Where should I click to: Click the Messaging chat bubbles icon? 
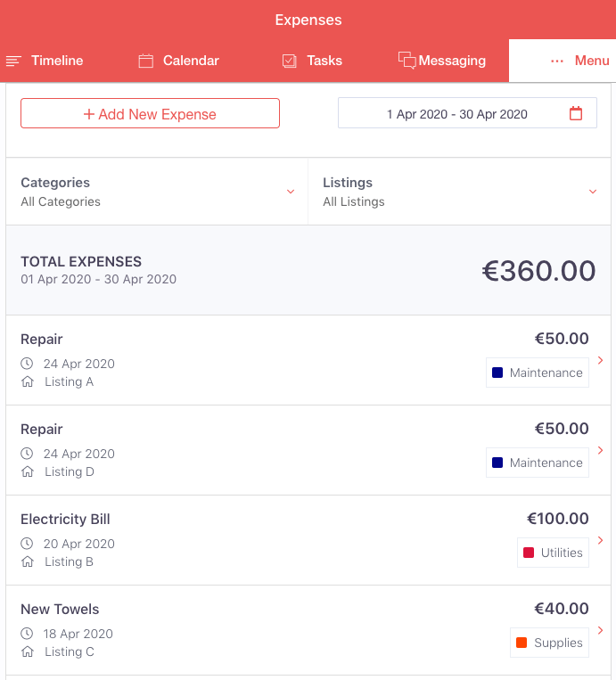point(407,61)
